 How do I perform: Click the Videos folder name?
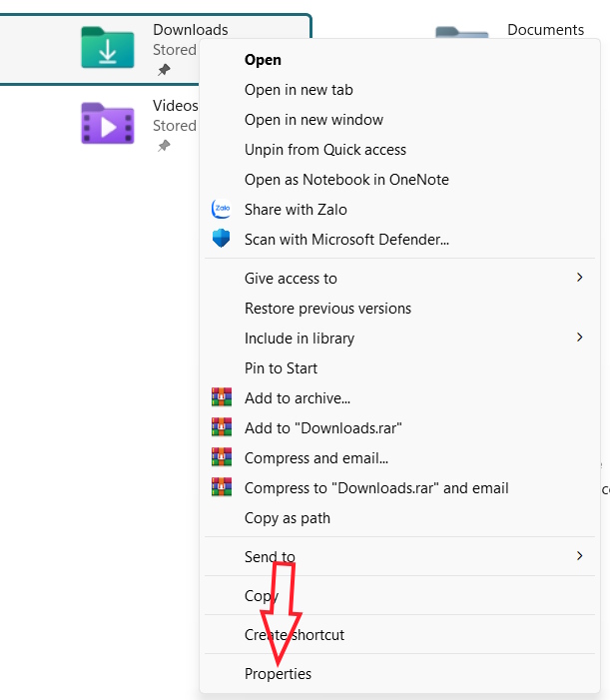tap(176, 106)
